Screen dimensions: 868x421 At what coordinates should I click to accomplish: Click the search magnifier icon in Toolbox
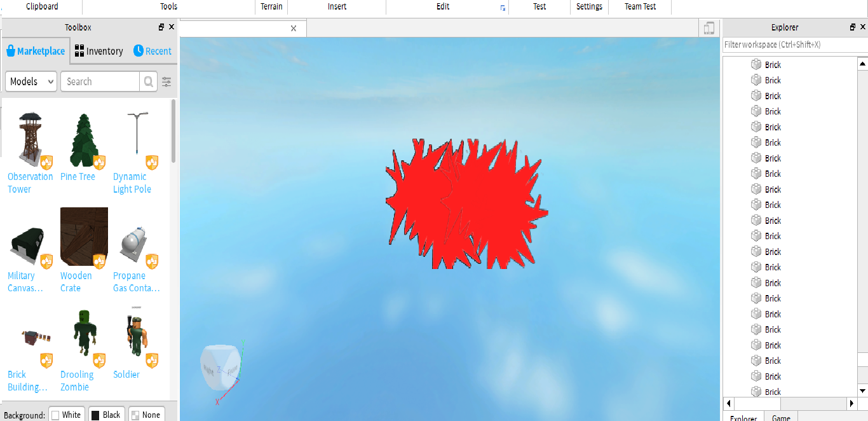click(148, 81)
